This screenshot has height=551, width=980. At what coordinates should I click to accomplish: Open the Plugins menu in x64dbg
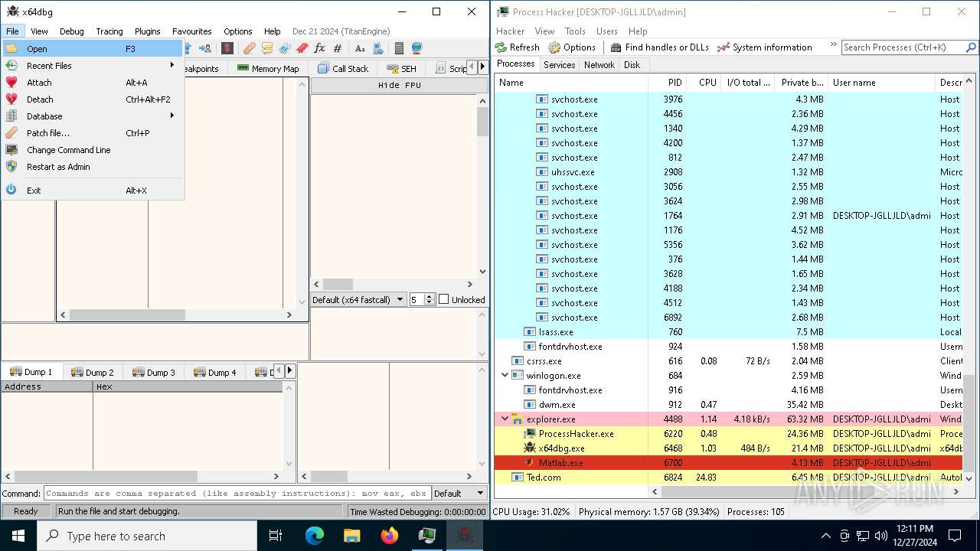pos(148,31)
